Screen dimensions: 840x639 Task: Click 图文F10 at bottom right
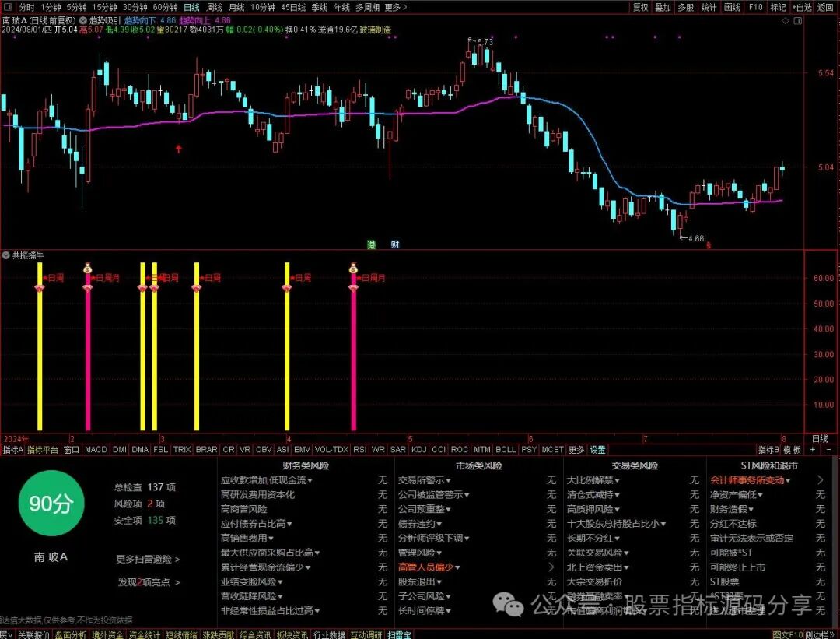[x=787, y=634]
